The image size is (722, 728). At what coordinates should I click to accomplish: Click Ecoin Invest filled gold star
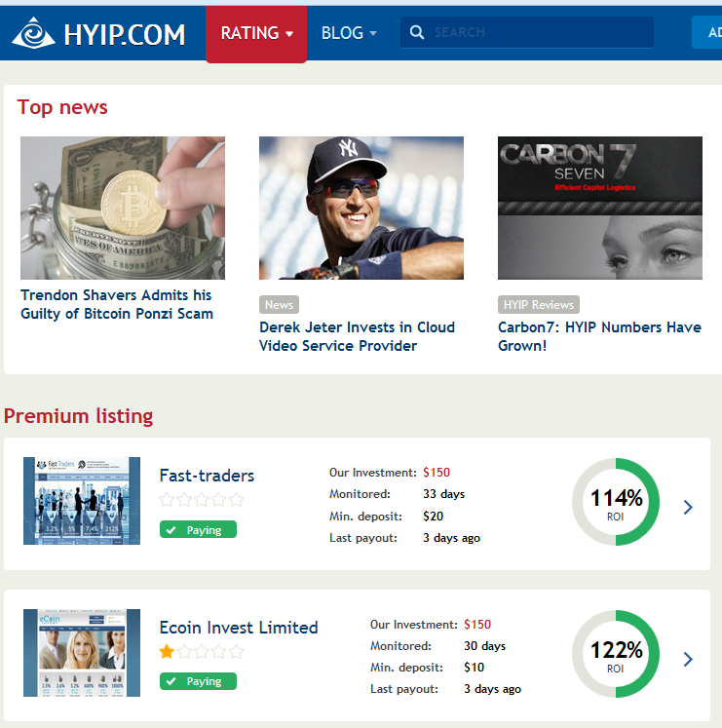tap(167, 652)
